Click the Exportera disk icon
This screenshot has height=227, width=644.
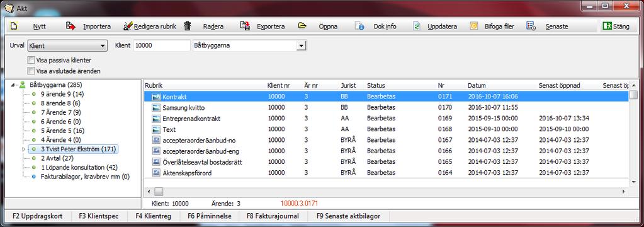click(x=245, y=26)
